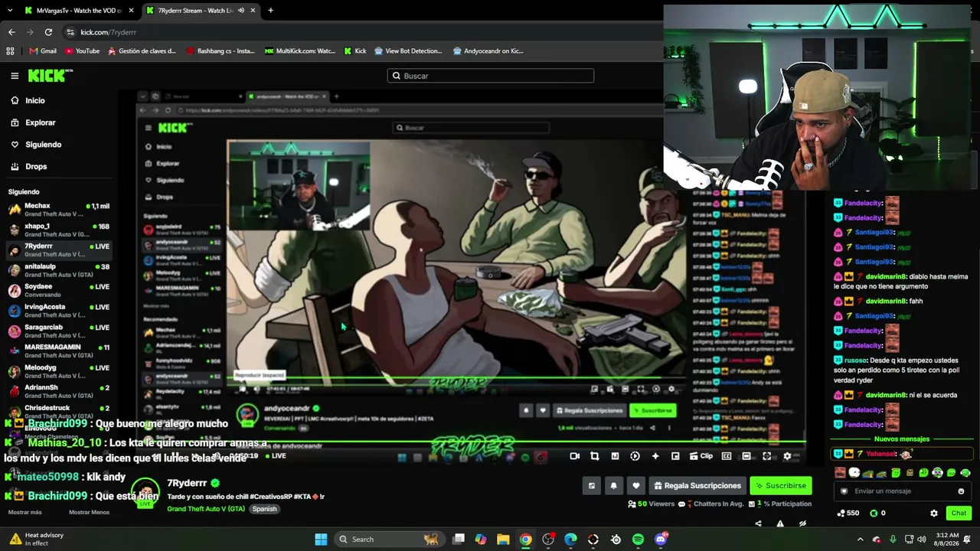Screen dimensions: 980x551
Task: Open Soydaee channel in sidebar
Action: [x=59, y=290]
